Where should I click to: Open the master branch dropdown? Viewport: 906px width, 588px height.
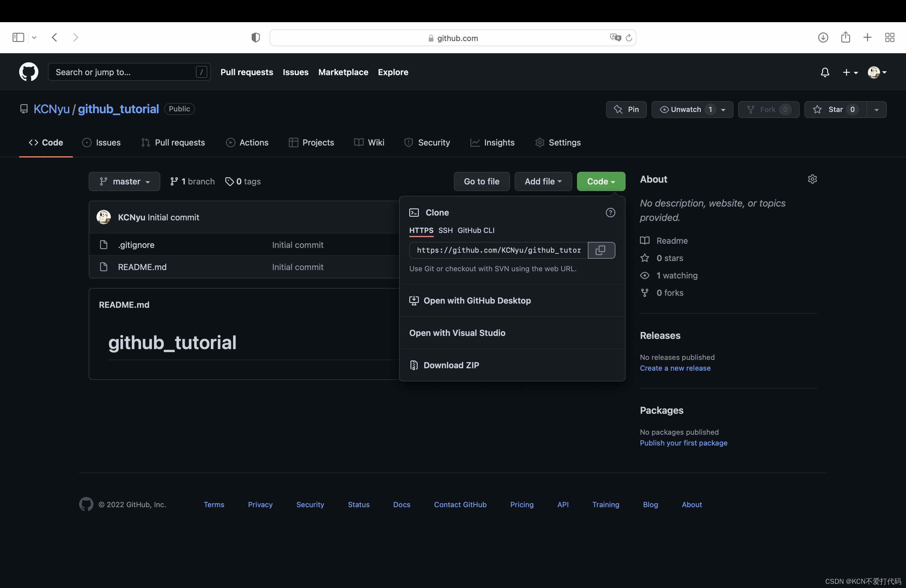coord(124,181)
